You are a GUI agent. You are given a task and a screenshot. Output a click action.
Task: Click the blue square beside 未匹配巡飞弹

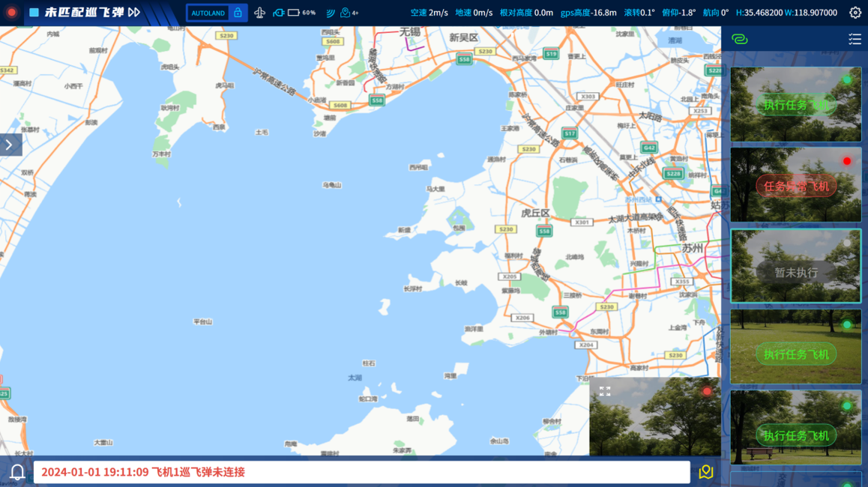34,13
